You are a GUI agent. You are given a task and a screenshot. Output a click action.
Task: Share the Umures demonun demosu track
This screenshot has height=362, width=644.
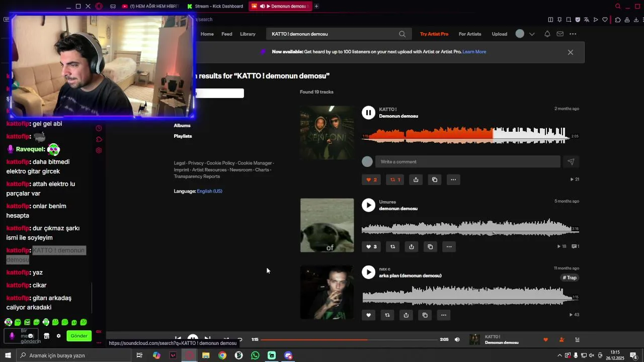click(x=412, y=246)
